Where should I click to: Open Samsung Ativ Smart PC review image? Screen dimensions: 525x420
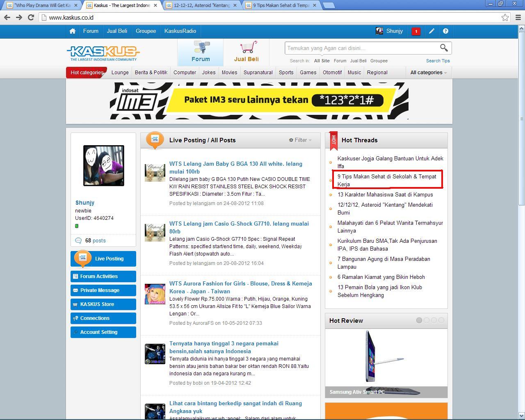pyautogui.click(x=386, y=363)
